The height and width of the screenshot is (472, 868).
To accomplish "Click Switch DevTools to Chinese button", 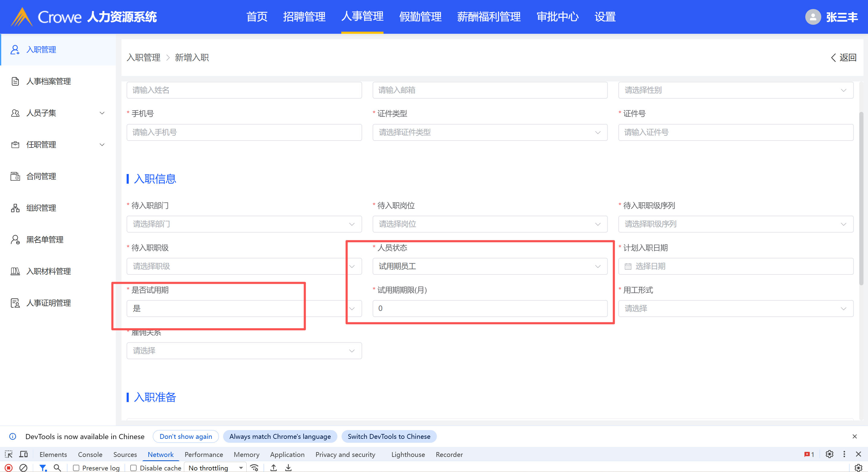I will [x=389, y=437].
